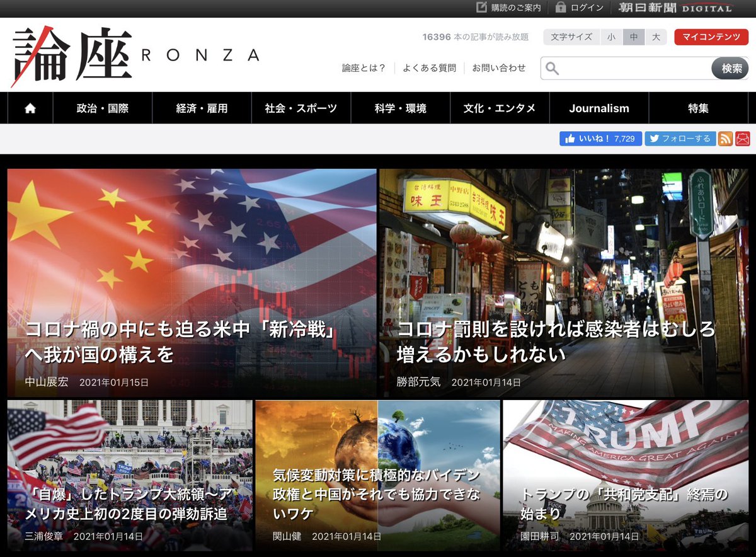This screenshot has height=557, width=756.
Task: Set text size to 大
Action: pyautogui.click(x=656, y=37)
